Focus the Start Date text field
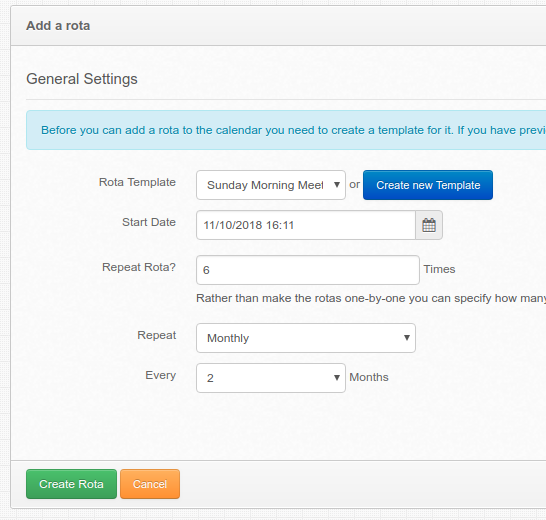Viewport: 546px width, 520px height. 306,225
